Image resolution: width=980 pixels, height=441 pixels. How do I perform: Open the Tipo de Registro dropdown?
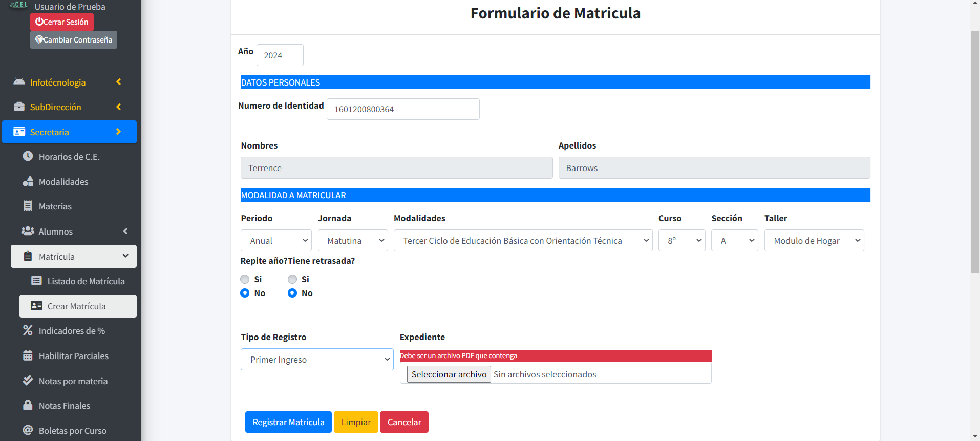click(317, 360)
